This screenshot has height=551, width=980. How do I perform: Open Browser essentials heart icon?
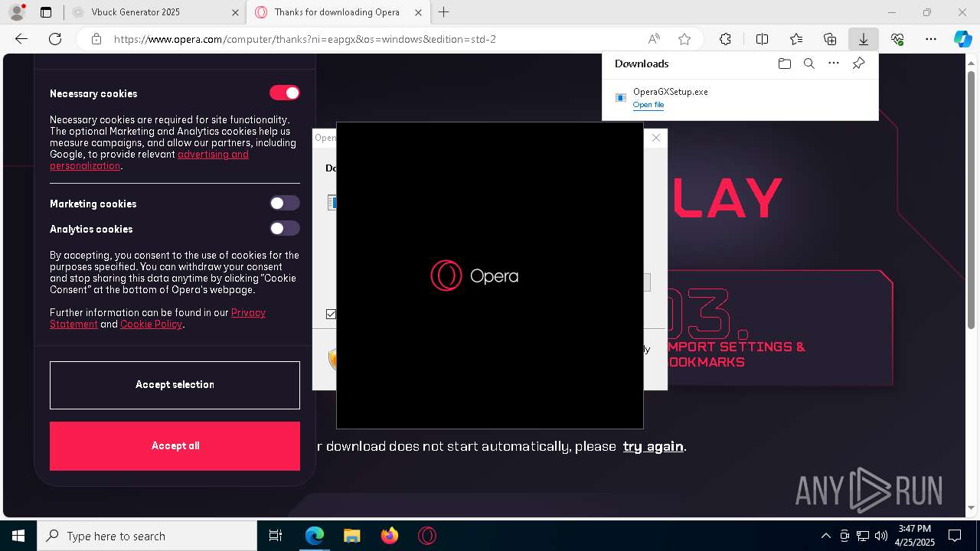[897, 39]
